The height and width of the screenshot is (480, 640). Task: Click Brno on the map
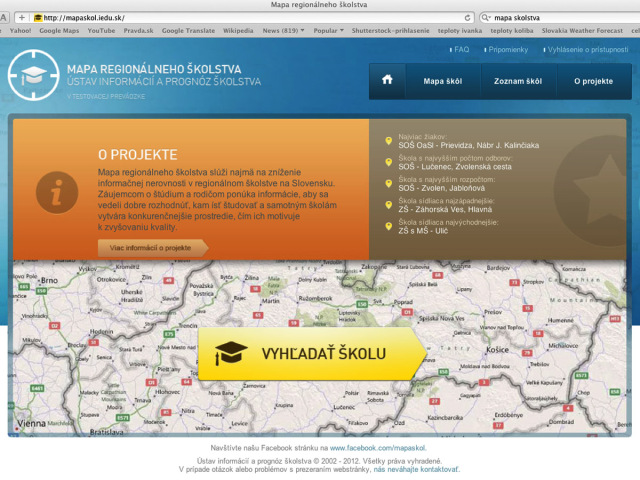[x=49, y=280]
